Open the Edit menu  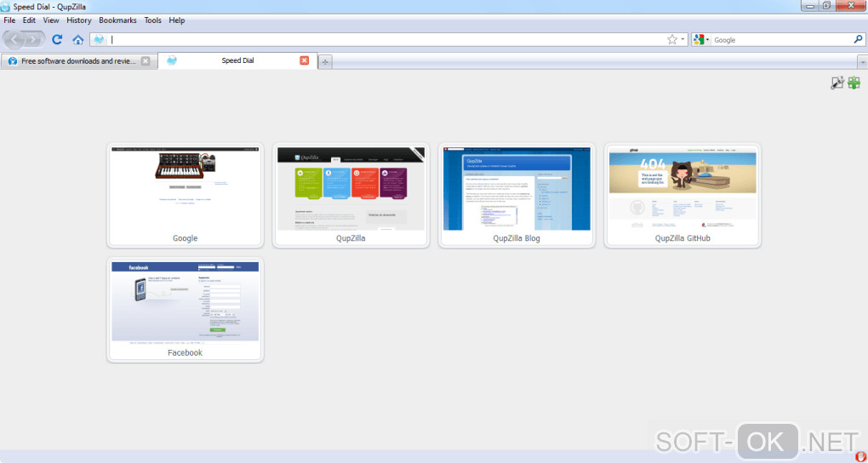pos(29,20)
